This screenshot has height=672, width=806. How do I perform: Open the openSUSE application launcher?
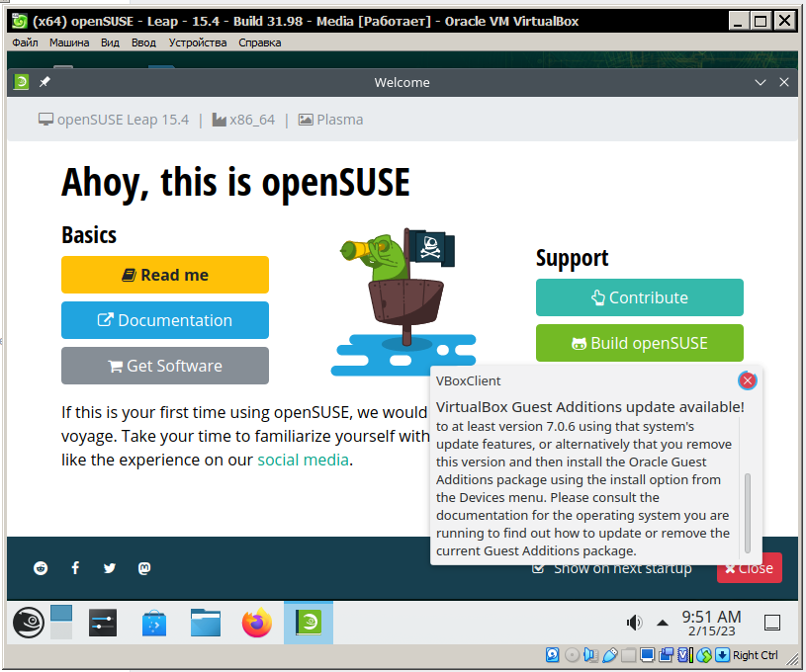click(29, 623)
